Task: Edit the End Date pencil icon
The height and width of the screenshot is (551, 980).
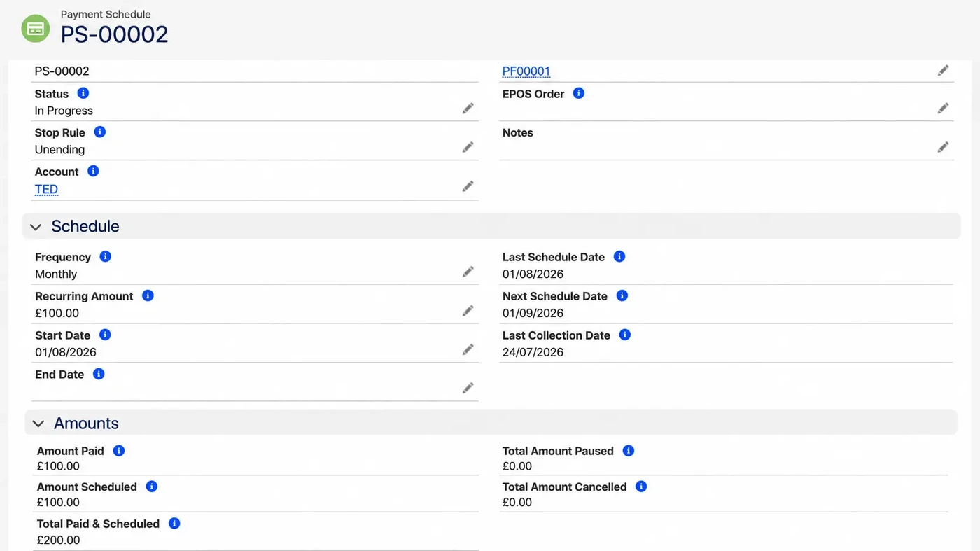Action: (x=468, y=388)
